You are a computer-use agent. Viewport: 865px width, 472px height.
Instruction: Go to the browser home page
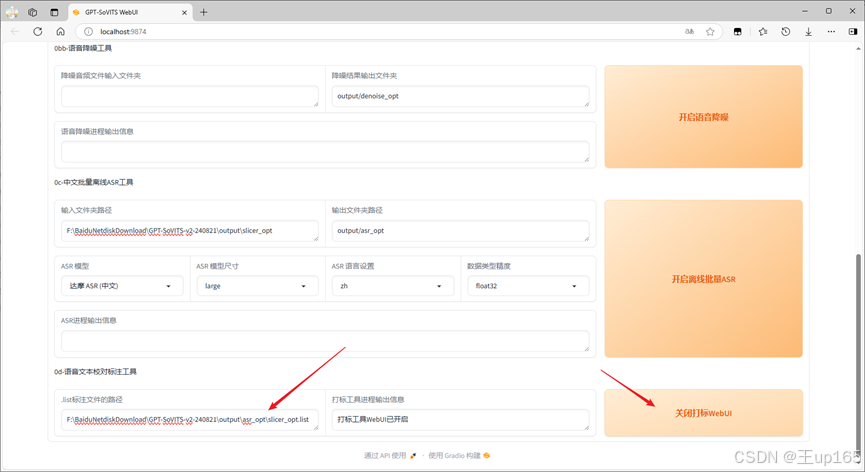(61, 31)
